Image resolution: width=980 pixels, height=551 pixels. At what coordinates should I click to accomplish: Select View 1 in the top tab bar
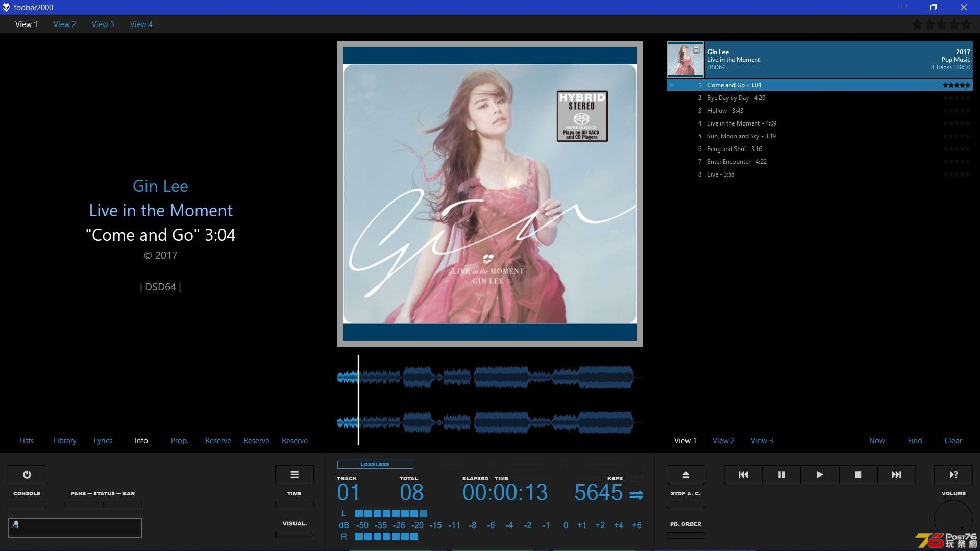point(27,24)
